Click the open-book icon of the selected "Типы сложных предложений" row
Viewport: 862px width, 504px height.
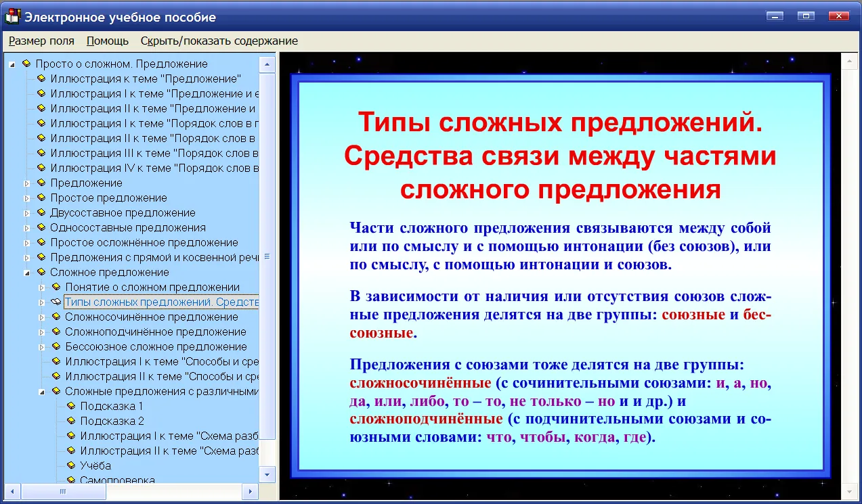coord(56,302)
